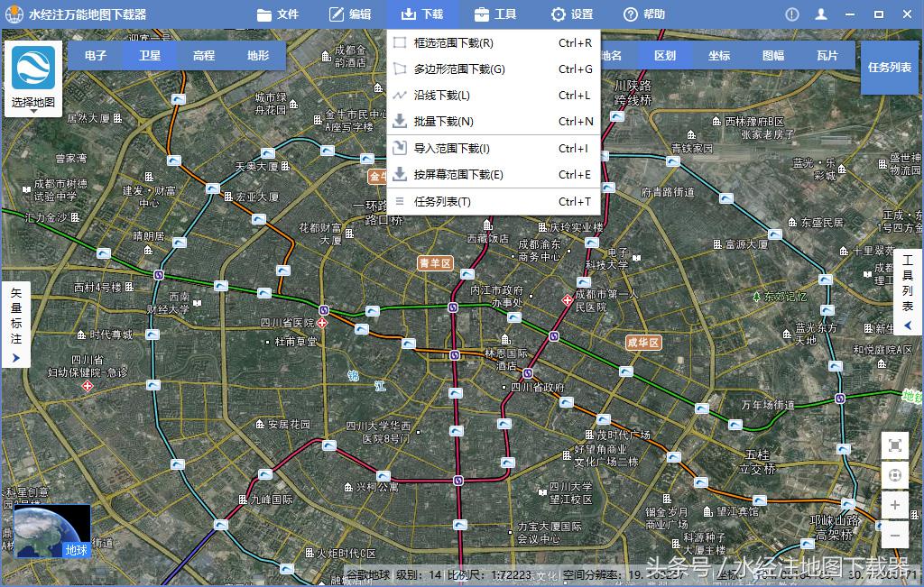This screenshot has height=587, width=924.
Task: Click the 比例尺 scale status text
Action: click(489, 574)
